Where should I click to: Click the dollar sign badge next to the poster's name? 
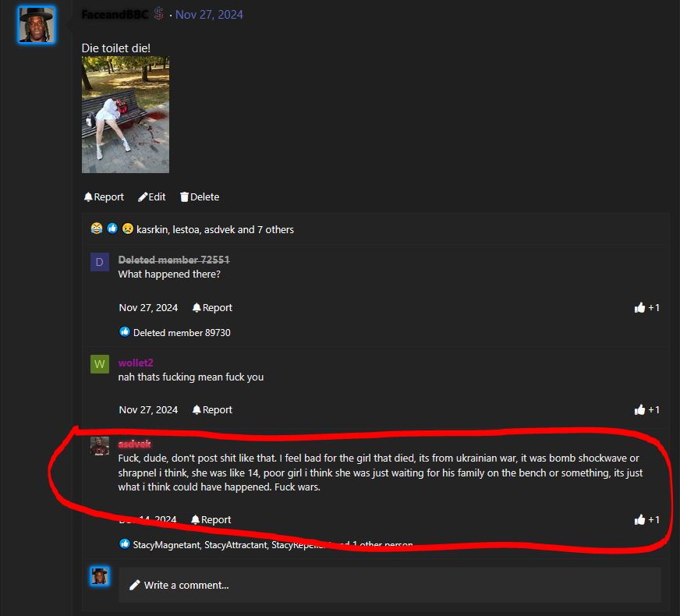(x=159, y=14)
